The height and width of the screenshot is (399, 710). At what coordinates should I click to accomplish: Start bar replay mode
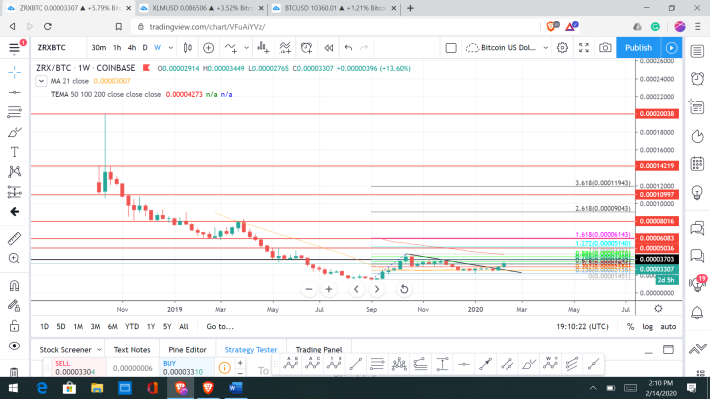(x=329, y=48)
